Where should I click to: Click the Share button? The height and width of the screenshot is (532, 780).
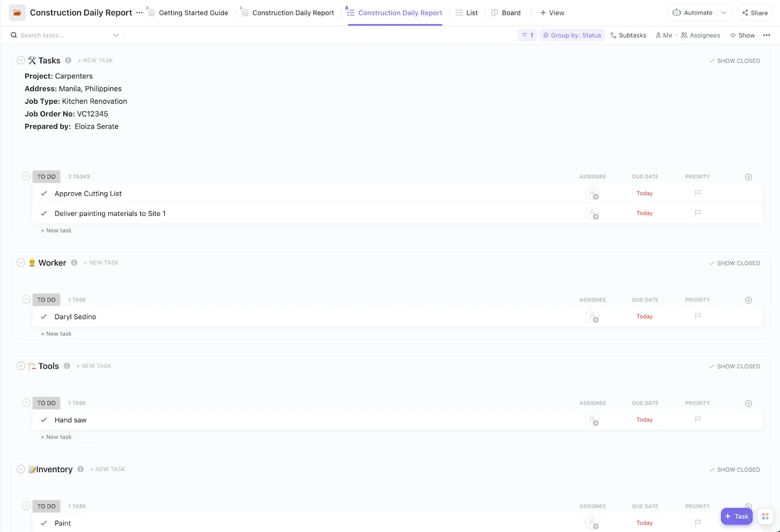(x=755, y=13)
